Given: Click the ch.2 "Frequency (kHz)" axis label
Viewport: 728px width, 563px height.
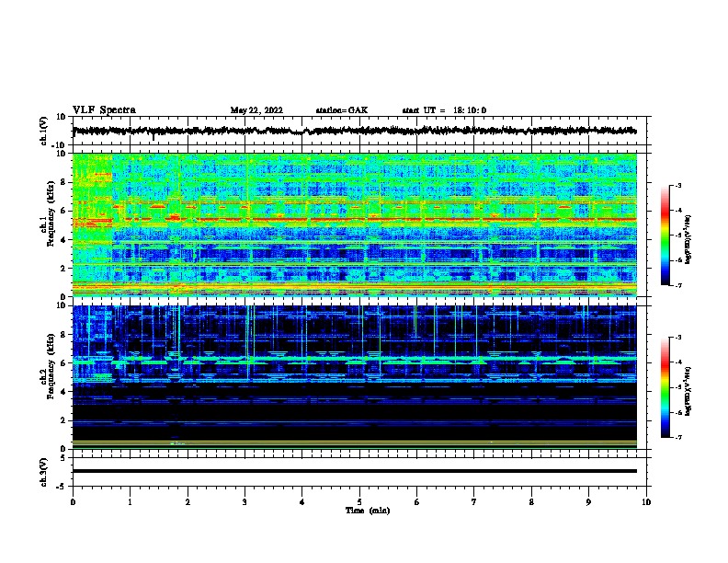Looking at the screenshot, I should 51,366.
